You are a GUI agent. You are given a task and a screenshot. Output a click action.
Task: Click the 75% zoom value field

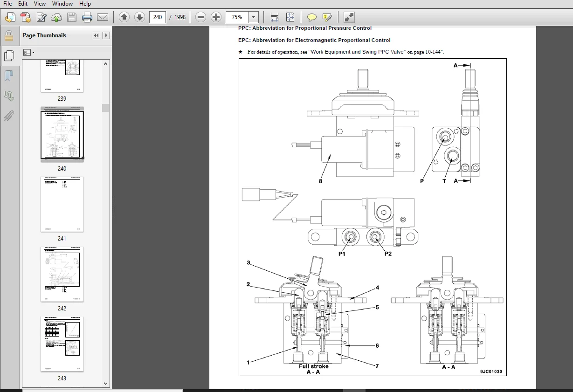tap(237, 17)
